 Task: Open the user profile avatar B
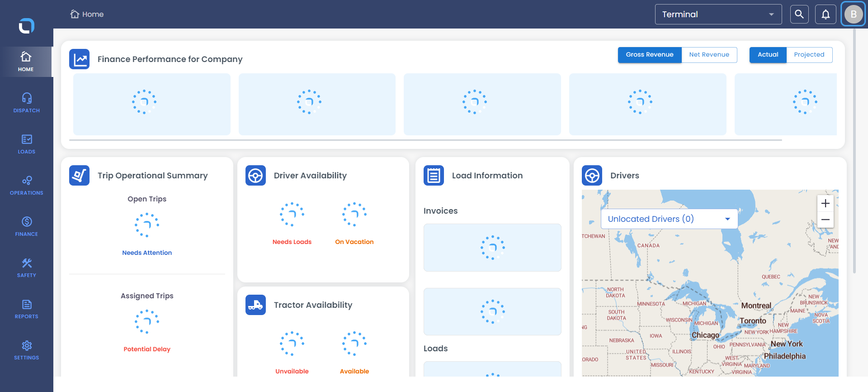[x=853, y=14]
